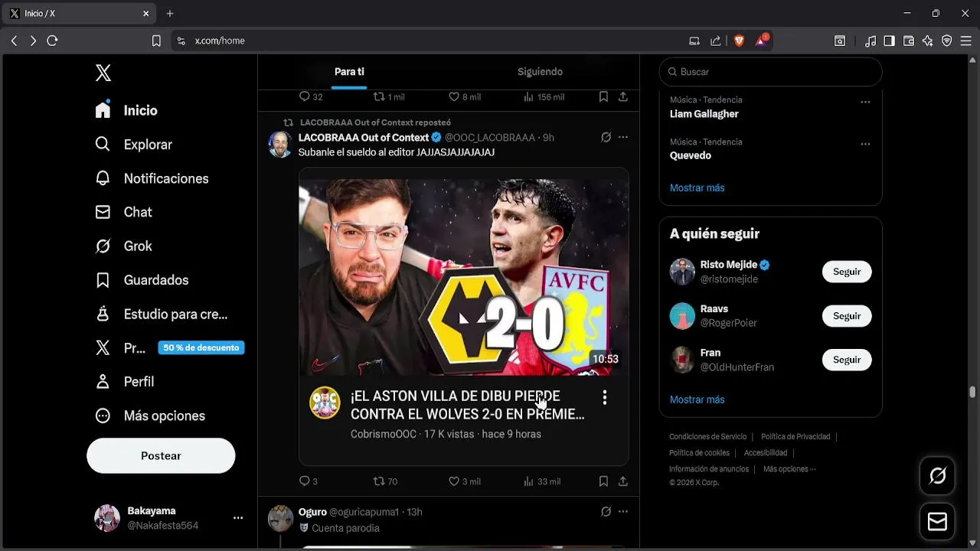
Task: Open Política de Privacidad link
Action: 795,437
